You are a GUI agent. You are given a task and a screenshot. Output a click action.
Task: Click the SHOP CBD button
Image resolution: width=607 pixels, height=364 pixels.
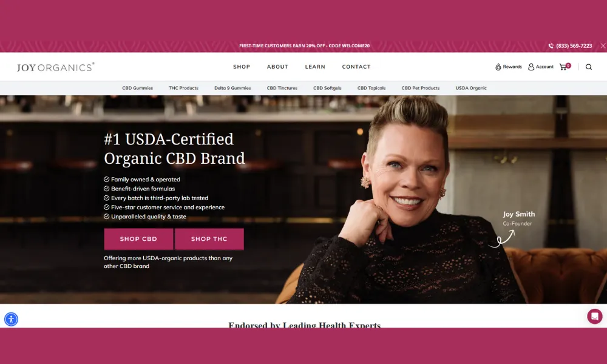pos(138,238)
